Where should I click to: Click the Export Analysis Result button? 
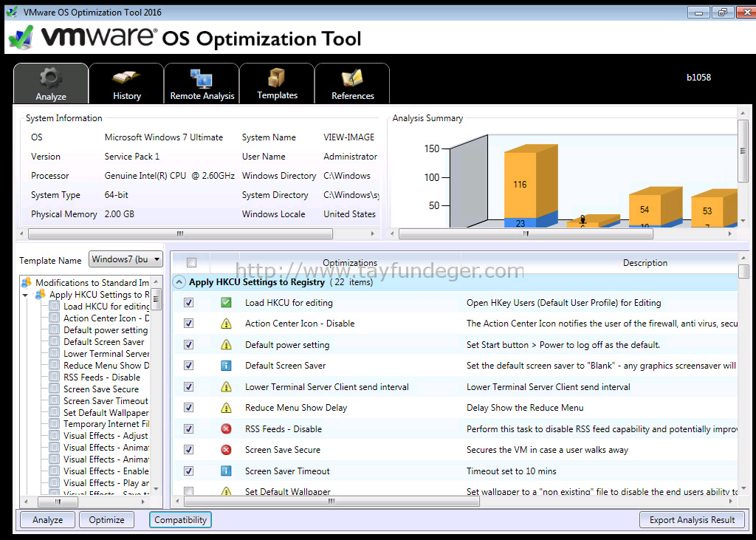692,520
